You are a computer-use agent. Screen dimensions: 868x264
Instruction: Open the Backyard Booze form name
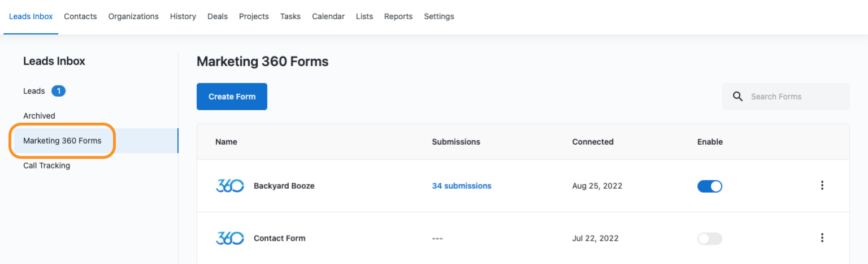(284, 186)
